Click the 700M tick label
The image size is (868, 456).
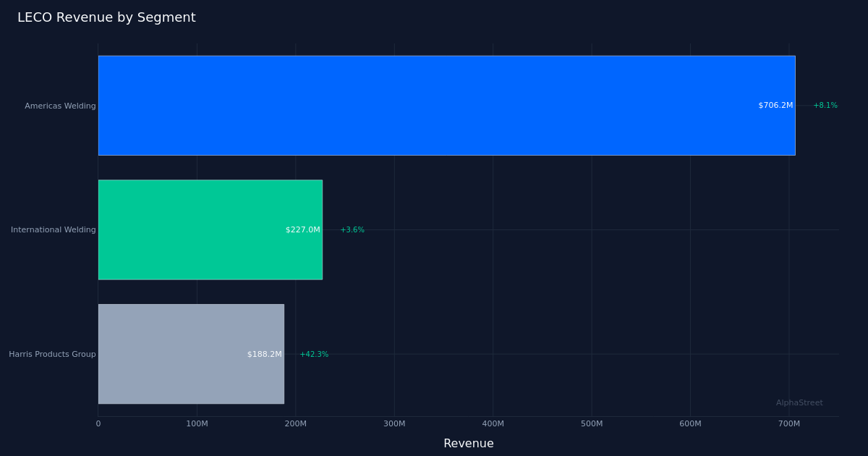pyautogui.click(x=789, y=424)
